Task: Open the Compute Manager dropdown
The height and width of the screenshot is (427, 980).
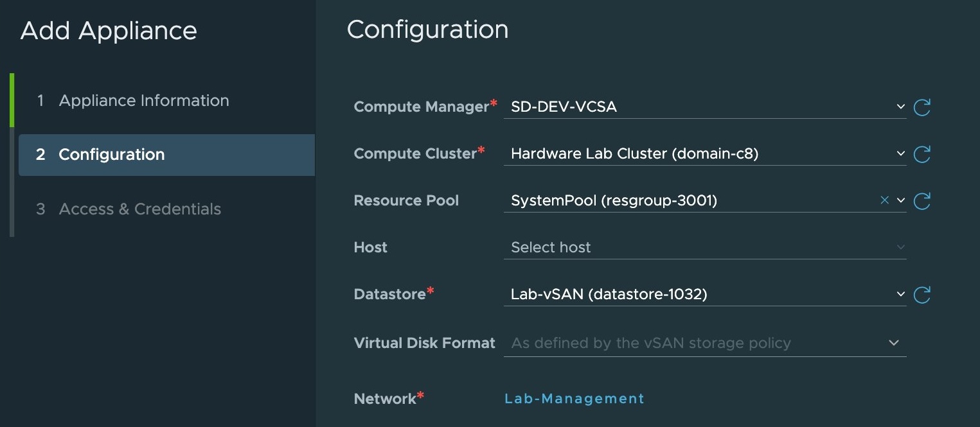Action: 900,107
